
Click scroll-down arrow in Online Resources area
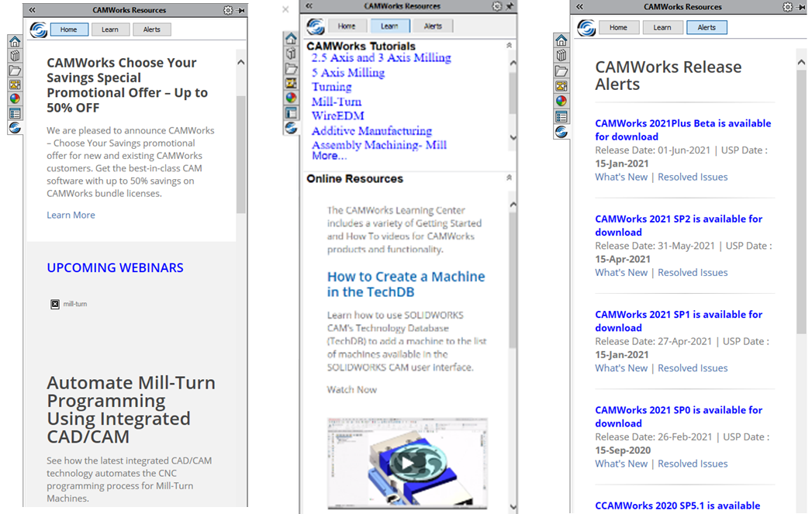point(513,507)
